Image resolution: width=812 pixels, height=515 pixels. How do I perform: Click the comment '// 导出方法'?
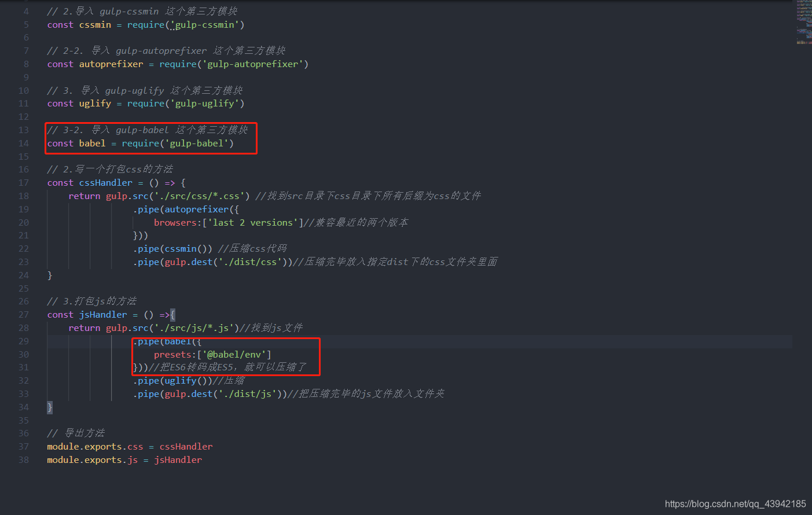76,433
